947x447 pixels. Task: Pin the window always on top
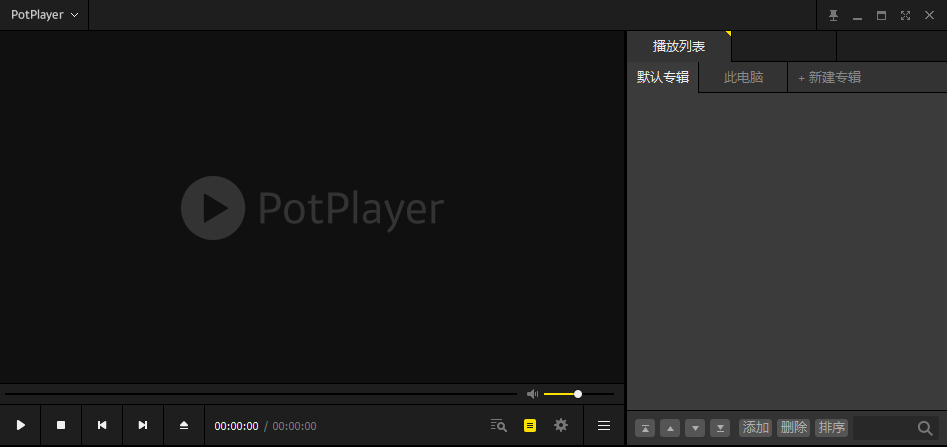click(x=833, y=15)
